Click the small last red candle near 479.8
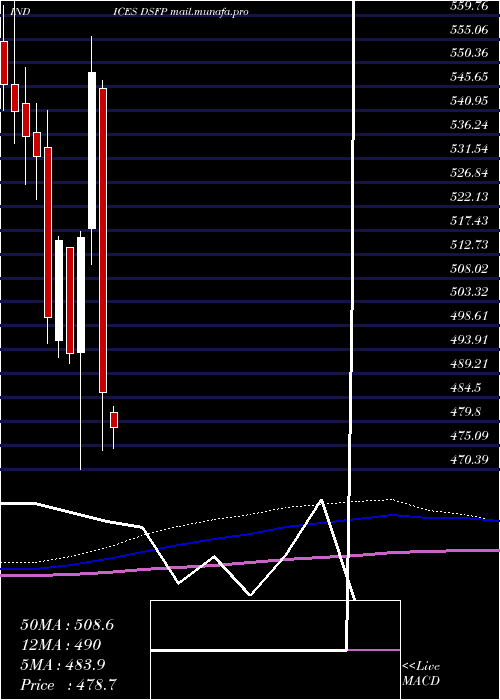Image resolution: width=500 pixels, height=700 pixels. pyautogui.click(x=114, y=420)
